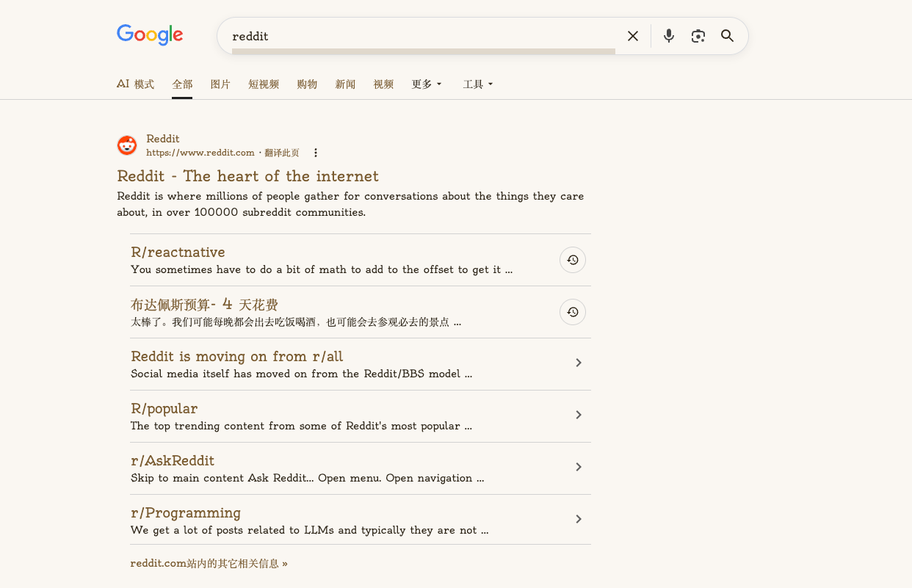Click the magnifying glass search button

[728, 36]
